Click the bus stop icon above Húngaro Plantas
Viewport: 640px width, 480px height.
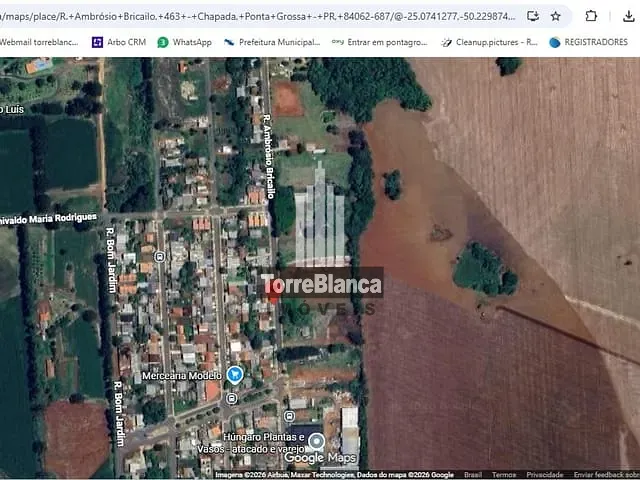pyautogui.click(x=289, y=416)
